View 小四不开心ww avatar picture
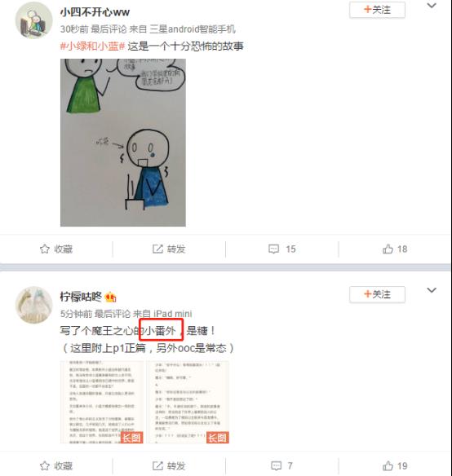452x476 pixels. point(33,20)
